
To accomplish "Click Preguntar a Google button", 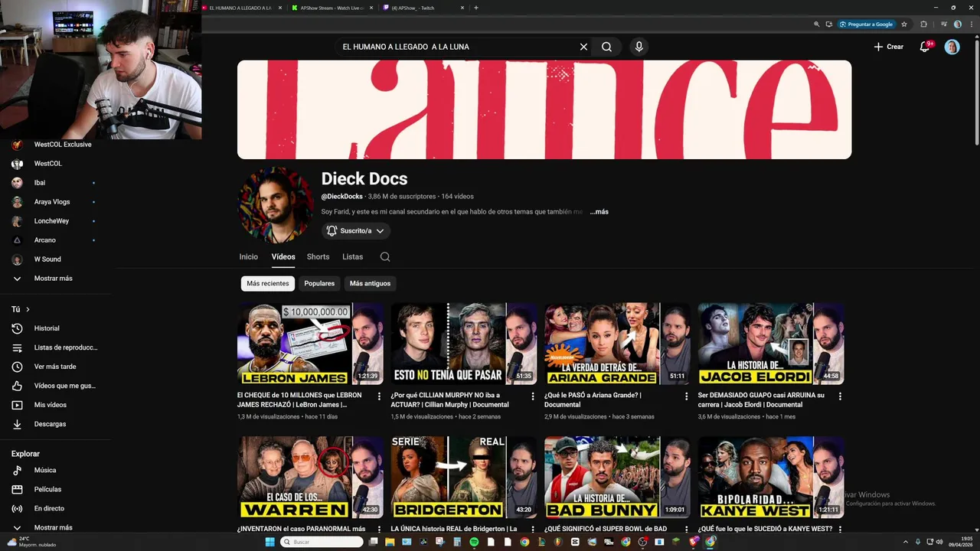I will (x=867, y=24).
